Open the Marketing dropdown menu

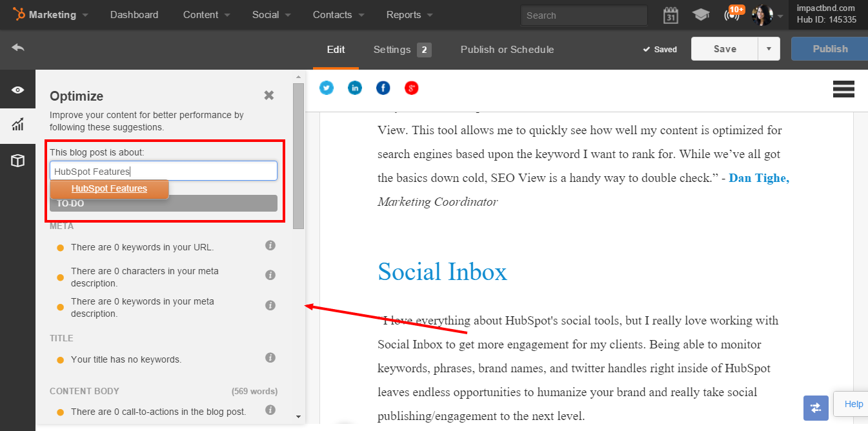click(59, 14)
